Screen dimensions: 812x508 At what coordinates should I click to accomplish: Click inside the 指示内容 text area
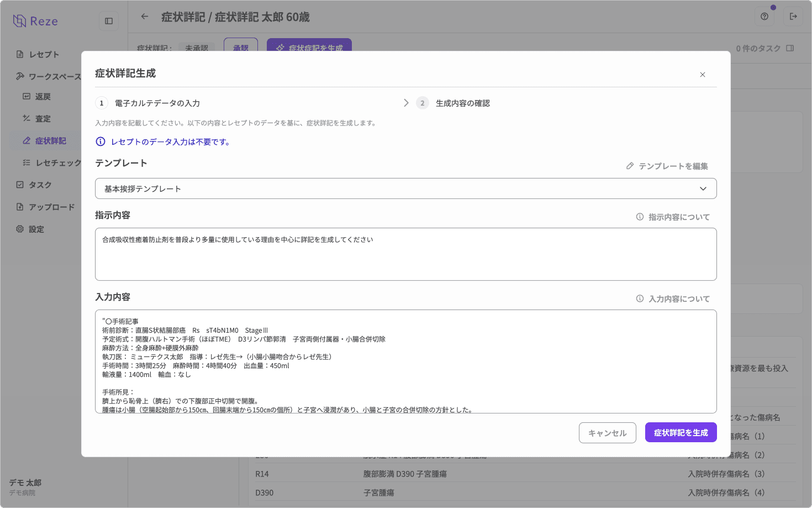click(x=406, y=254)
